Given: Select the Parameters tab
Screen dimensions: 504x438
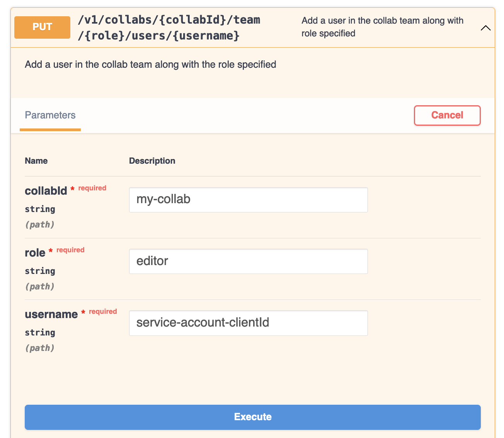Looking at the screenshot, I should point(50,115).
